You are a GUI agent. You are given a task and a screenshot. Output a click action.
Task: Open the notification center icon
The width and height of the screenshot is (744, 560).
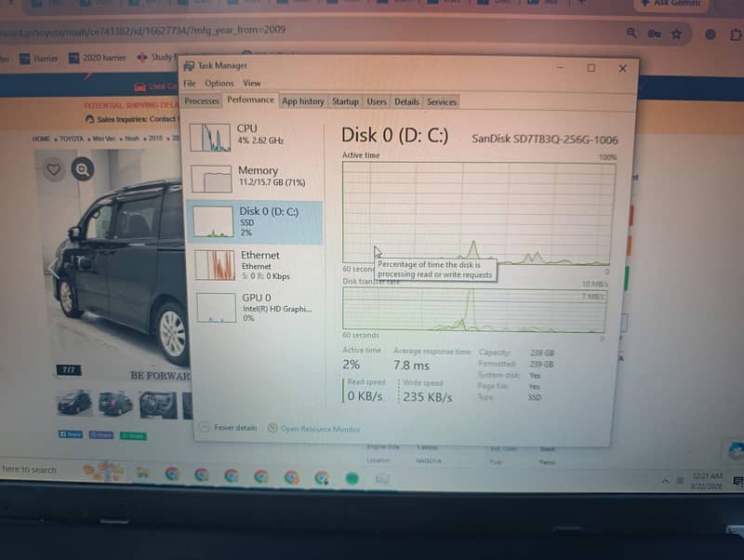click(737, 482)
